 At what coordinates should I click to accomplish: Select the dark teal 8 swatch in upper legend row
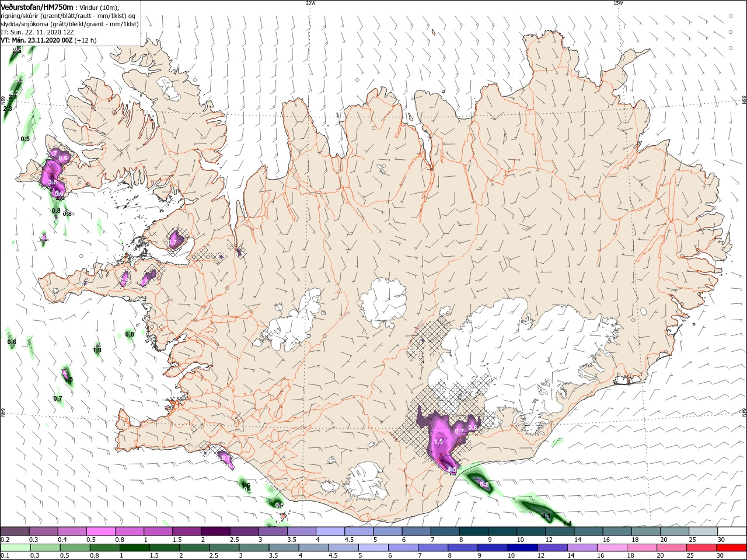tap(473, 531)
